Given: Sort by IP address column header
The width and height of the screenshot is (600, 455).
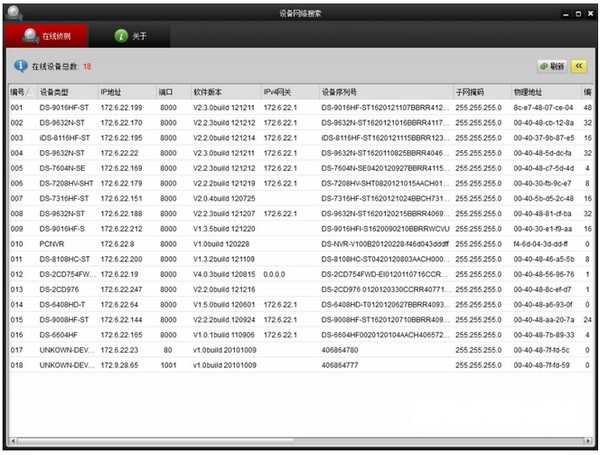Looking at the screenshot, I should [x=127, y=92].
